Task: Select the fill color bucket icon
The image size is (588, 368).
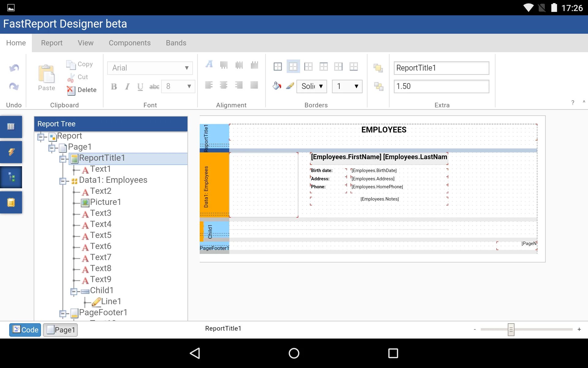Action: (x=277, y=86)
